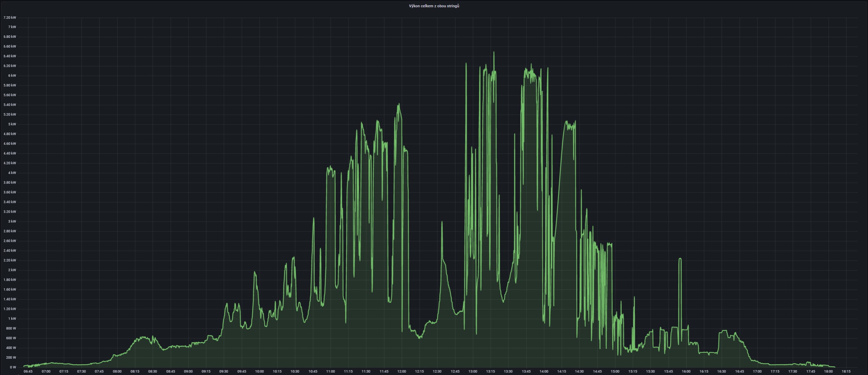Viewport: 868px width, 375px height.
Task: Click the 09:30 label on the time axis
Action: tap(224, 371)
